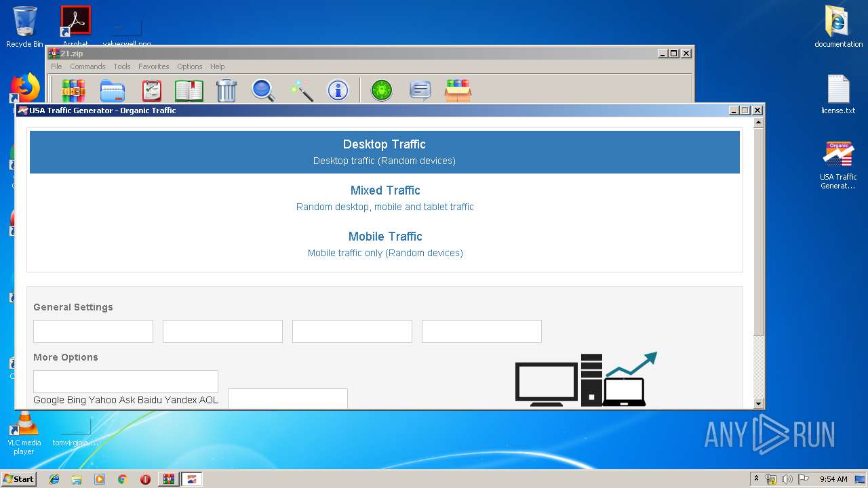Screen dimensions: 868x488
Task: Click the third General Settings input field
Action: pyautogui.click(x=352, y=331)
